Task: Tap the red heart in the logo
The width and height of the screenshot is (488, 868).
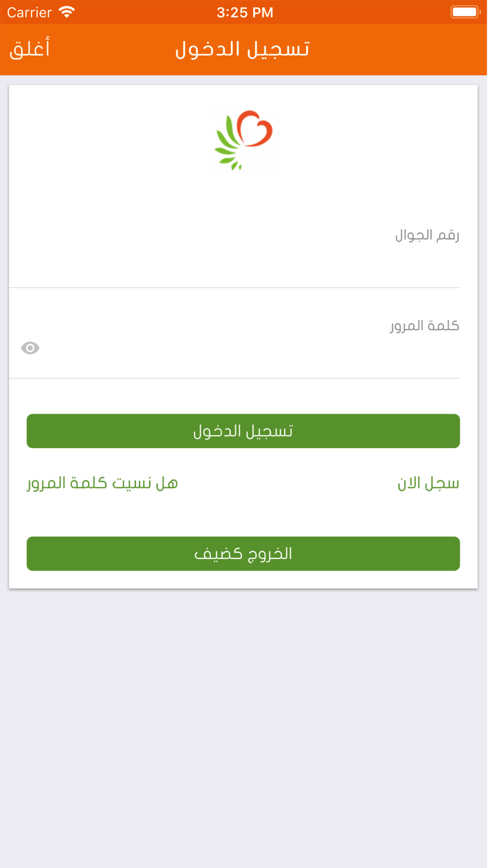Action: point(255,128)
